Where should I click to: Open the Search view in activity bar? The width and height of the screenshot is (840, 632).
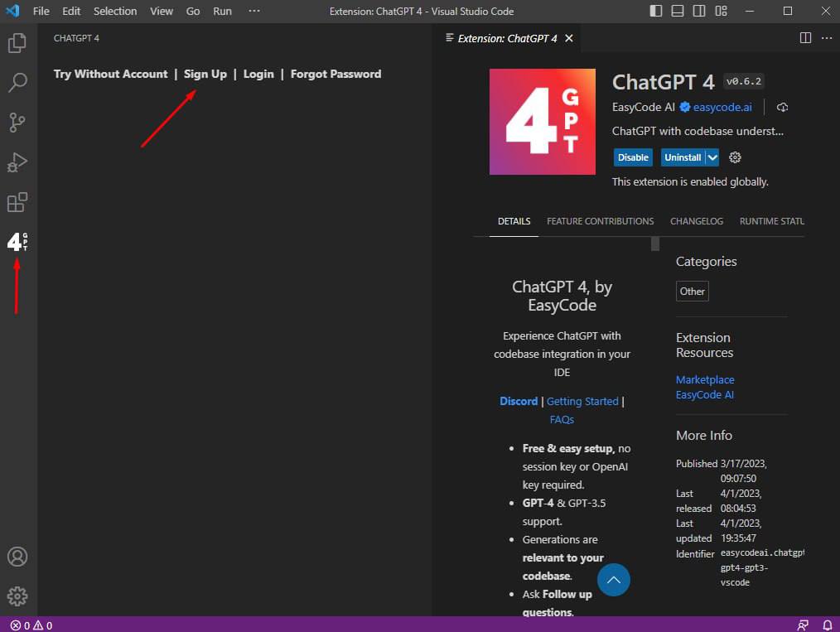[17, 83]
